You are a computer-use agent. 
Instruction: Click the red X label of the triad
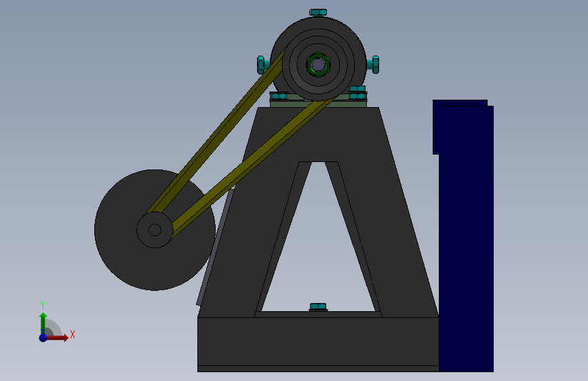[x=73, y=334]
